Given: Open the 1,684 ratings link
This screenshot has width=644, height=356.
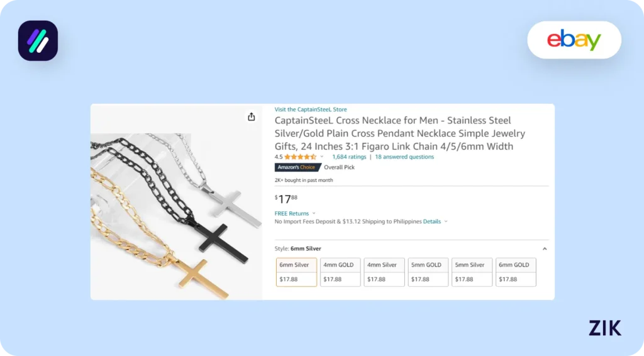Looking at the screenshot, I should (x=349, y=157).
